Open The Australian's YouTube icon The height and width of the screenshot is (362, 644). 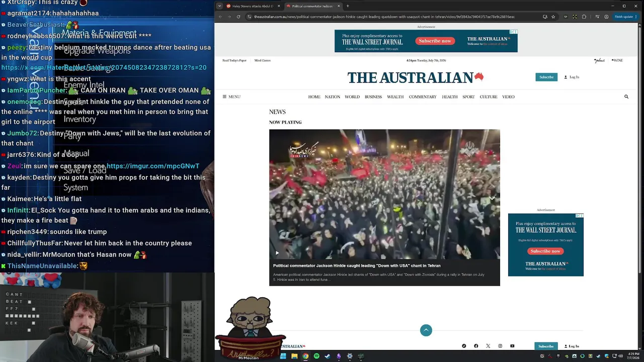[512, 346]
